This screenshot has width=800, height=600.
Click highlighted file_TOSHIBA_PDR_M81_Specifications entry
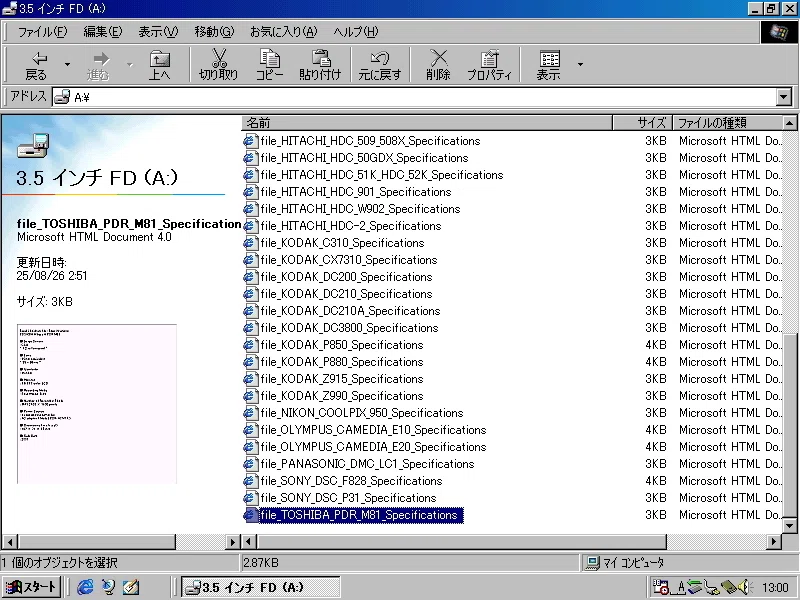pyautogui.click(x=361, y=515)
